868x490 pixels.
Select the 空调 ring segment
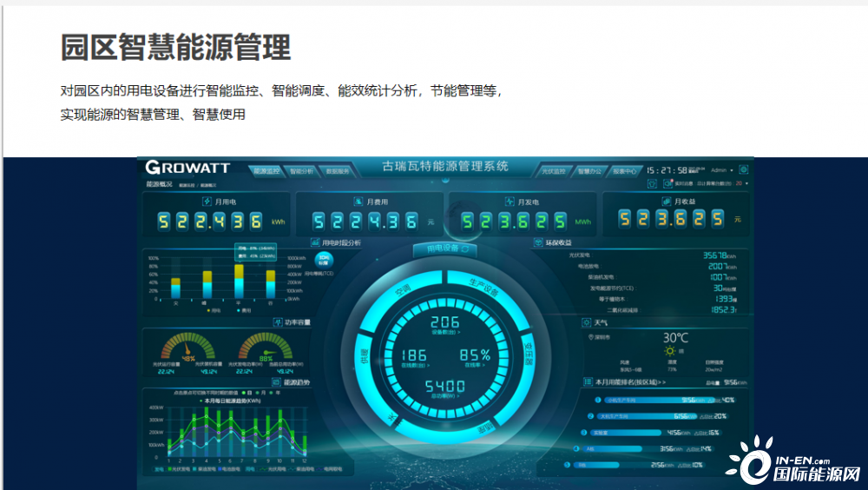(x=403, y=290)
